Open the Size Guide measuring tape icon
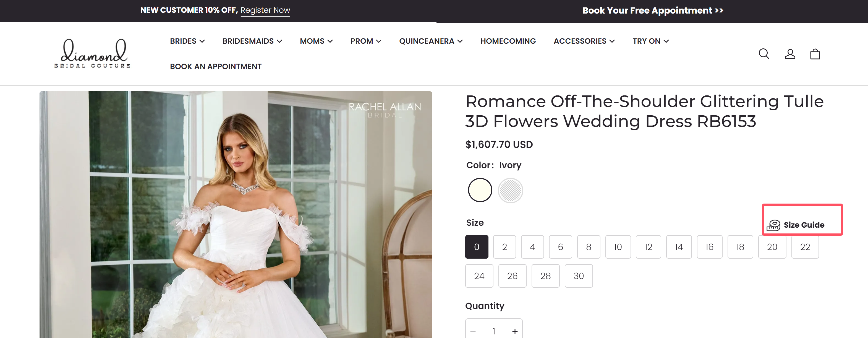868x338 pixels. coord(773,225)
